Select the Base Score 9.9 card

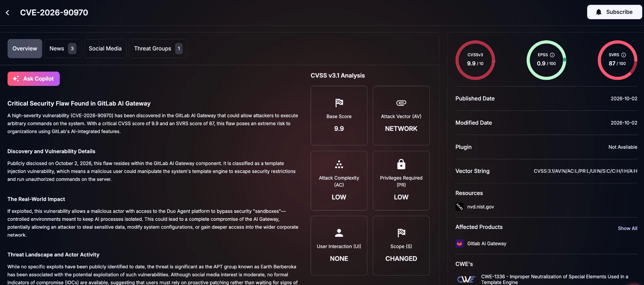click(339, 115)
